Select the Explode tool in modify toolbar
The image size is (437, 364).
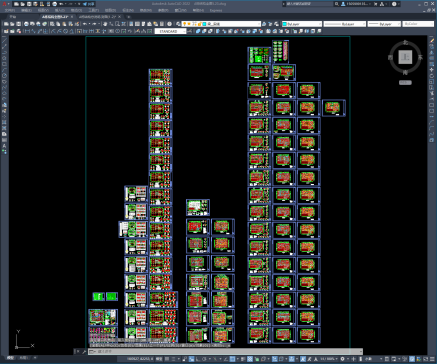coord(432,140)
